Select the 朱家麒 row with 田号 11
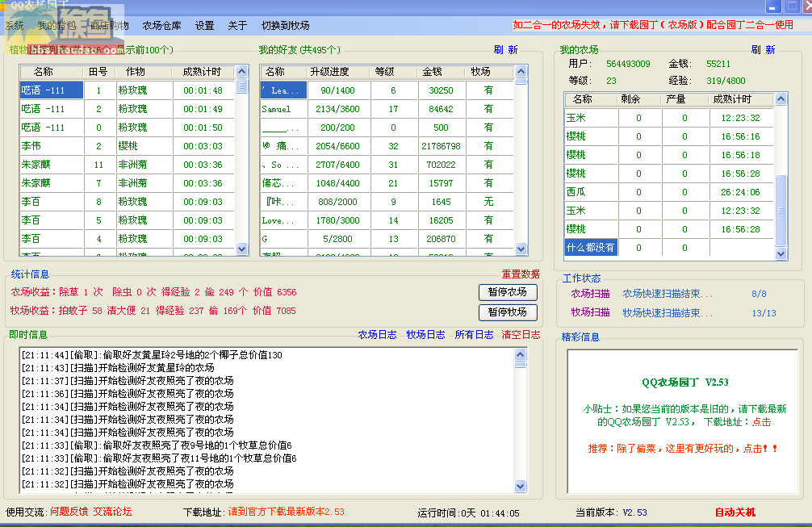This screenshot has width=812, height=527. pos(127,165)
